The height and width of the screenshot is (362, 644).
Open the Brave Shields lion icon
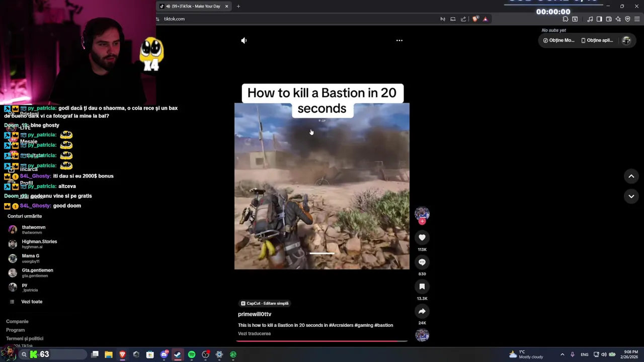pyautogui.click(x=475, y=19)
